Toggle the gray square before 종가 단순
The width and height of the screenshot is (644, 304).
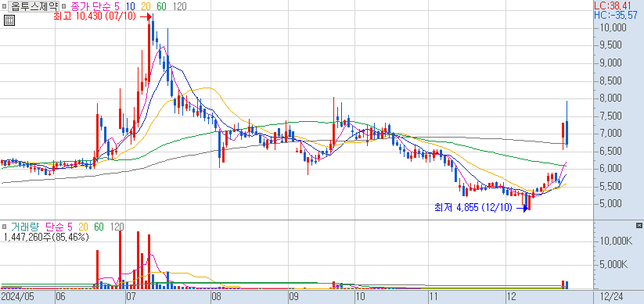pos(63,6)
